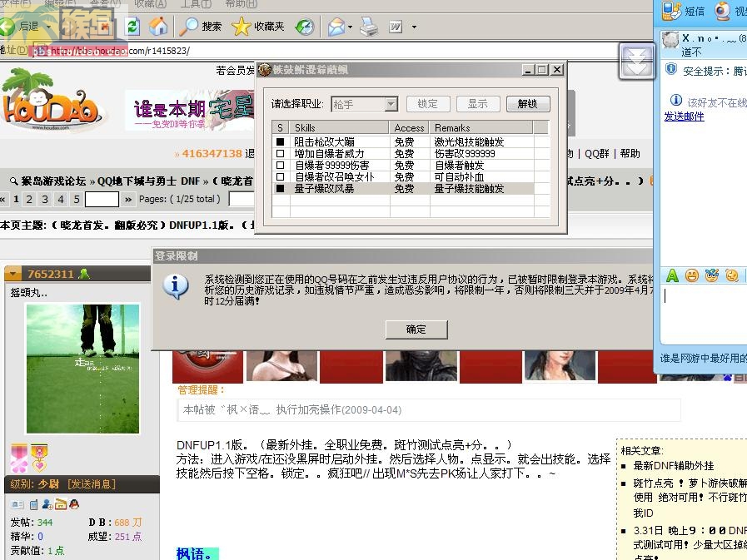747x560 pixels.
Task: Click the 锁定 lock button in tool window
Action: 428,104
